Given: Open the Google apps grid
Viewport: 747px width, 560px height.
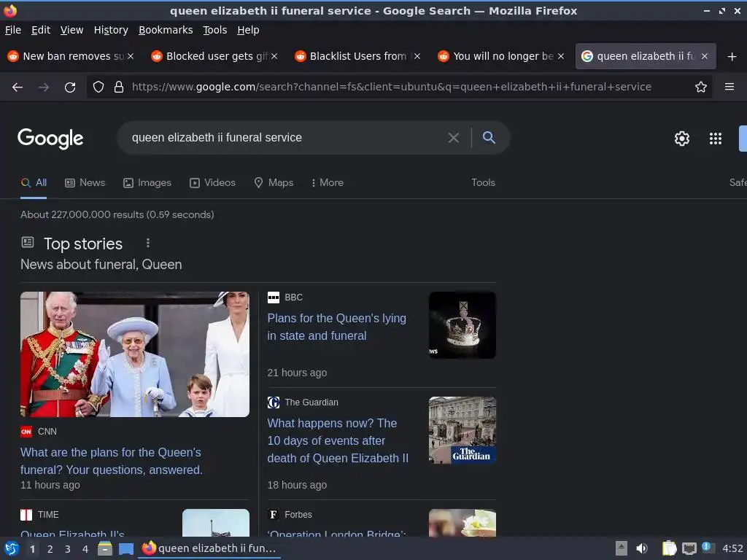Looking at the screenshot, I should pyautogui.click(x=715, y=138).
